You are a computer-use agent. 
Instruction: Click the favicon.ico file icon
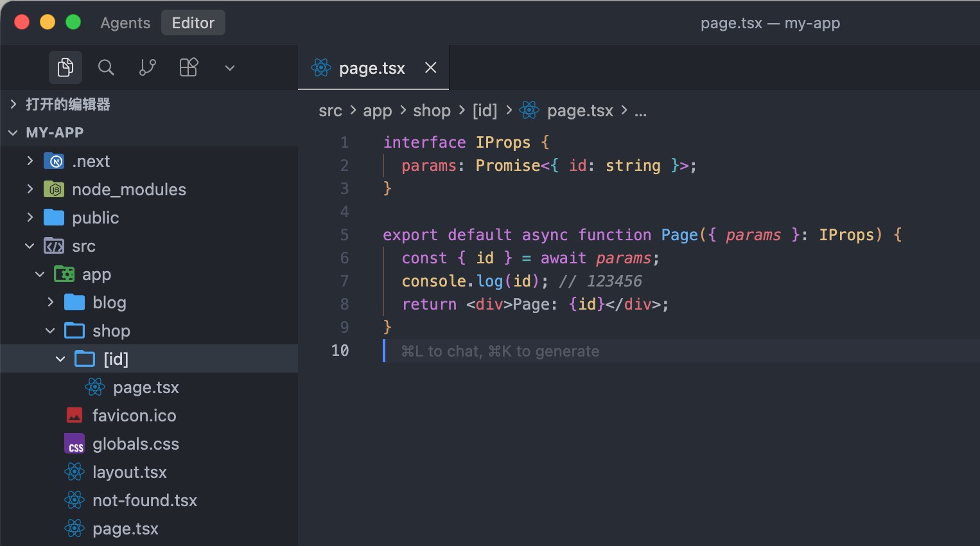tap(74, 416)
